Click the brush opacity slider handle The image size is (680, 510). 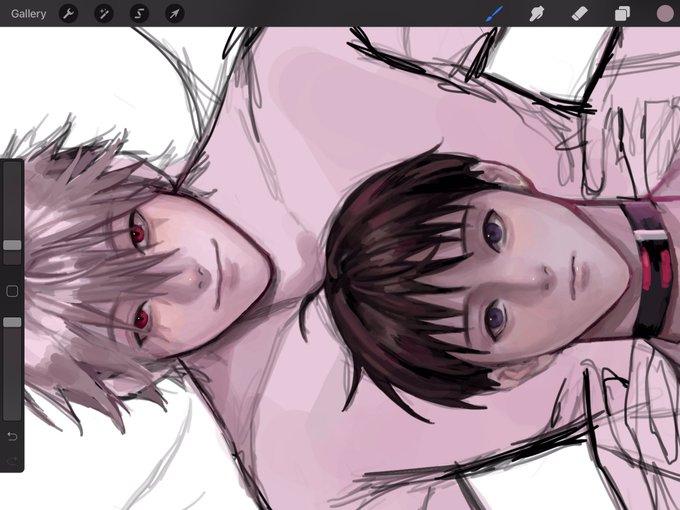pos(12,322)
